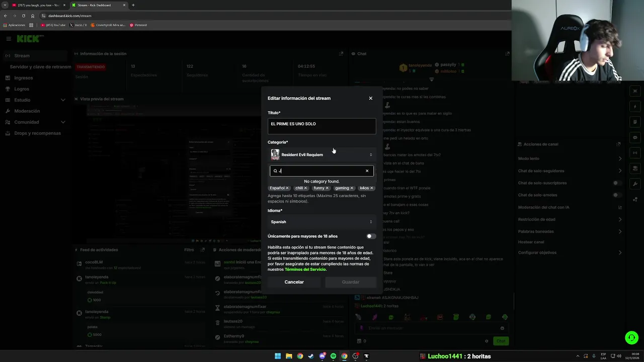
Task: Open Steam from the taskbar
Action: 311,356
